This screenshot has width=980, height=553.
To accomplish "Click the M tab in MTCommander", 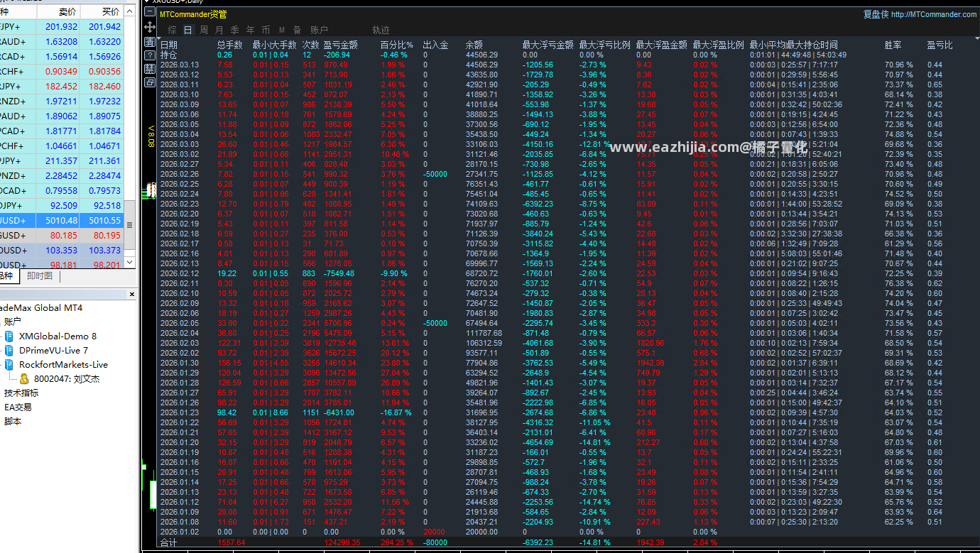I will [281, 30].
